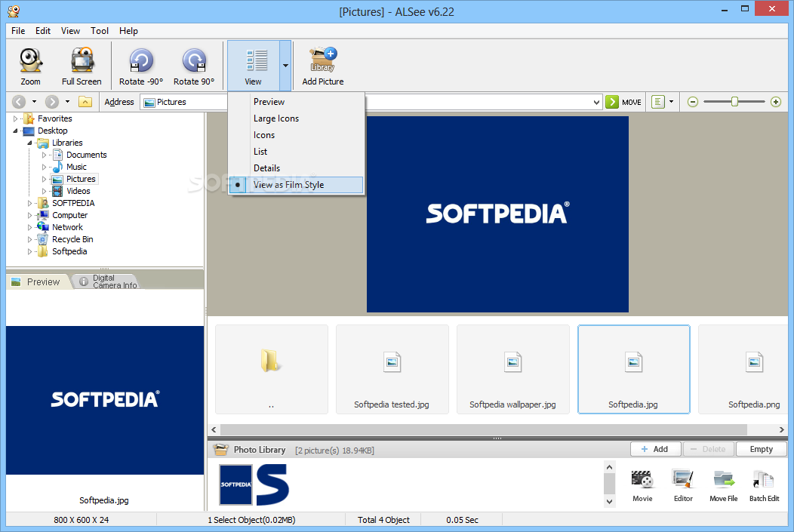Rotate the picture 90 degrees clockwise
Screen dimensions: 794x532
[x=194, y=66]
